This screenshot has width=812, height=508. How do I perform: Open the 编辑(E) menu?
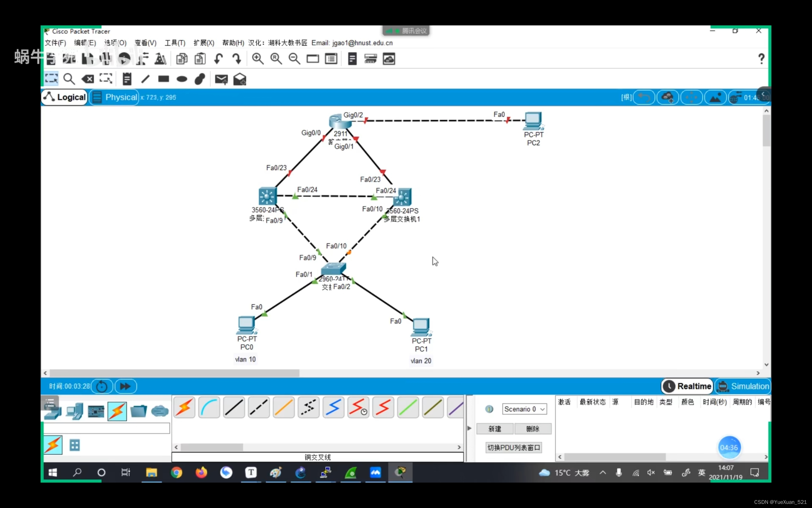point(85,43)
